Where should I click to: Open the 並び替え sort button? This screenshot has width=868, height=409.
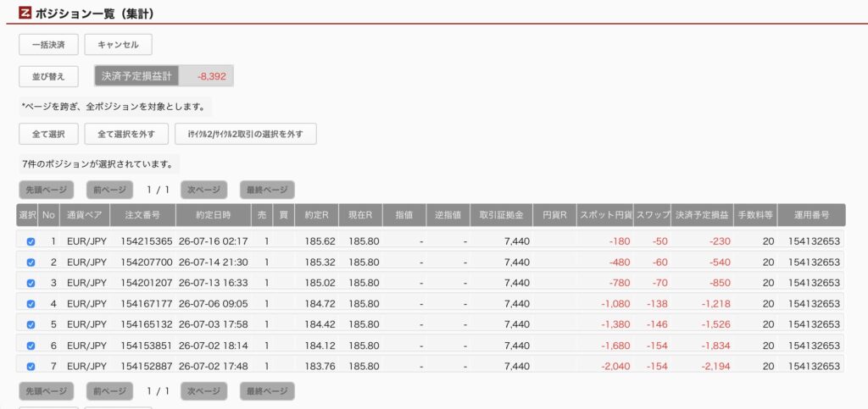48,76
